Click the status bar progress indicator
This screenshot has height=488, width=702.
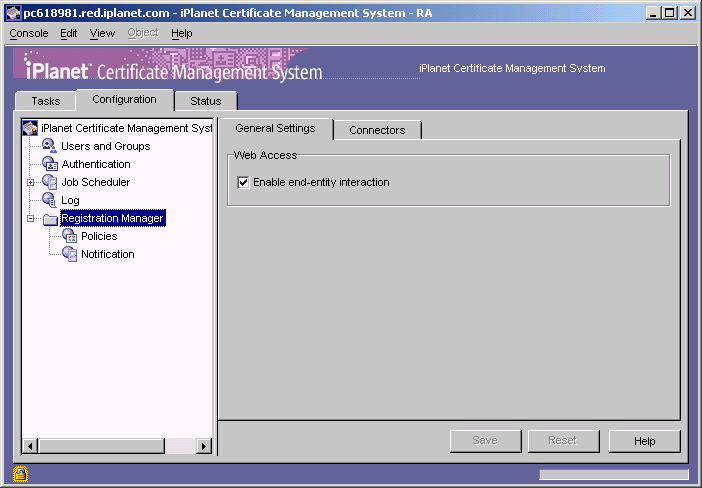(613, 475)
